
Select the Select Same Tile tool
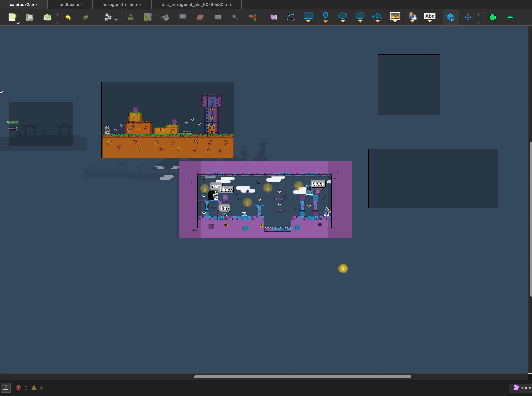coord(253,17)
